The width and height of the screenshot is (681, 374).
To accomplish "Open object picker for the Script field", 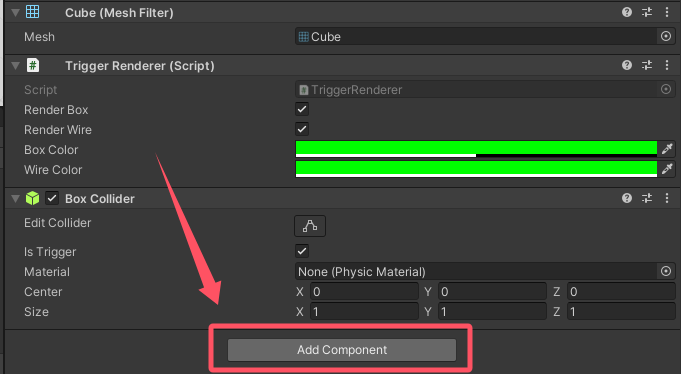I will tap(666, 89).
